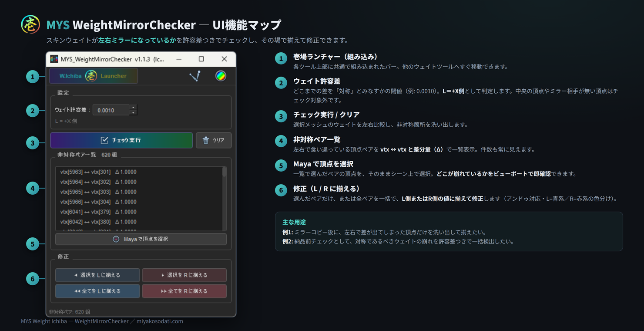644x331 pixels.
Task: Click the joint skeleton icon
Action: click(195, 76)
